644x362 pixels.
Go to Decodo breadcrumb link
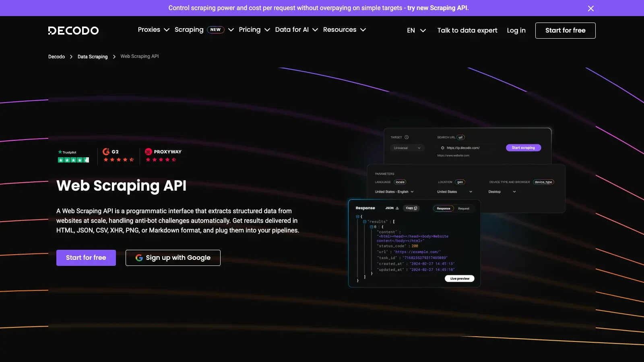56,57
